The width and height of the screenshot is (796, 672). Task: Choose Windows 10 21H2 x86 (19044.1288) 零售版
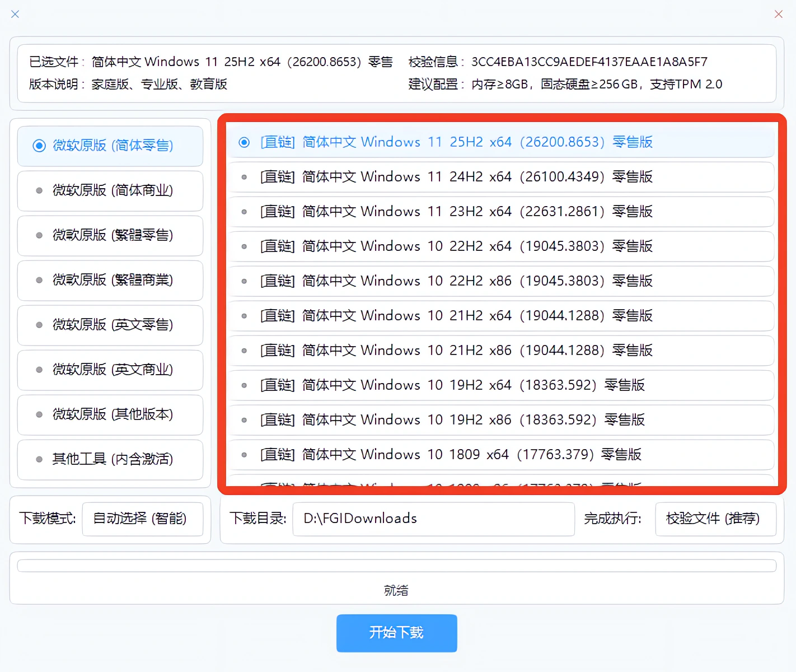click(501, 351)
